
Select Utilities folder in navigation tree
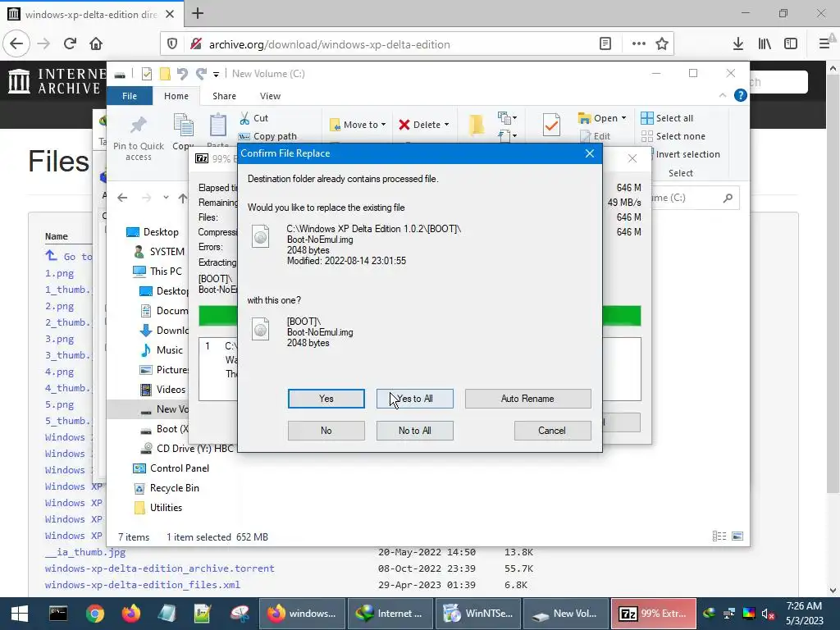158,508
